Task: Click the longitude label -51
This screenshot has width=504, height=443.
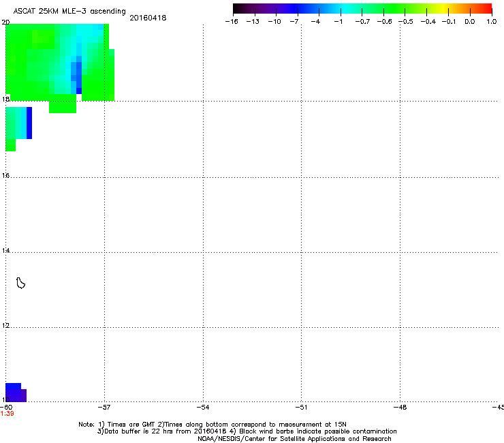Action: 301,408
